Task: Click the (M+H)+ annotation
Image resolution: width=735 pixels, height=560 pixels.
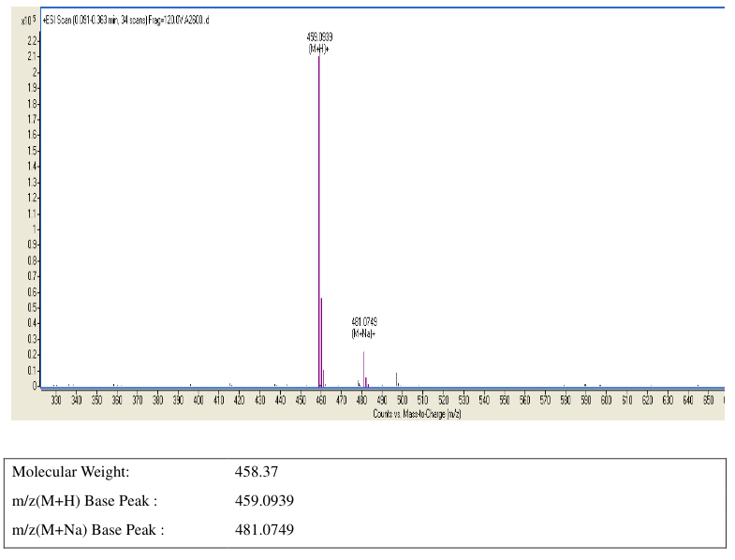Action: click(318, 49)
